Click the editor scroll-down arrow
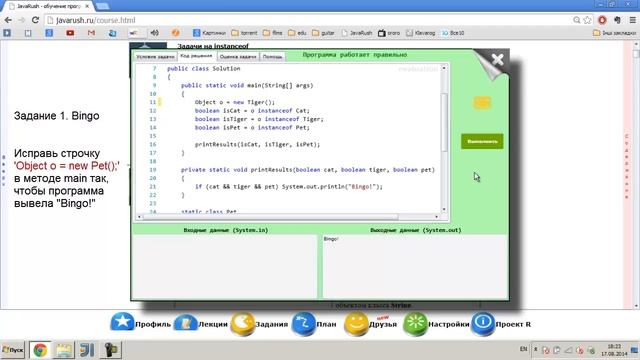The width and height of the screenshot is (640, 360). pyautogui.click(x=444, y=210)
